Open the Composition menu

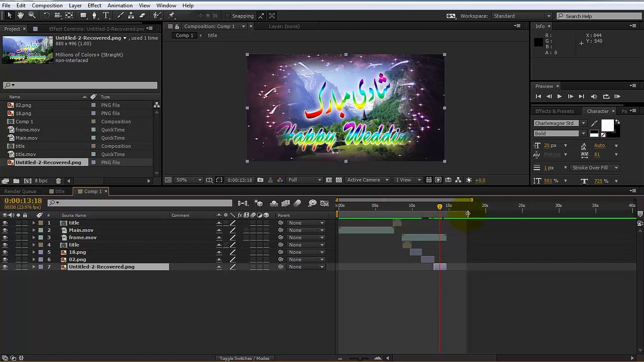[x=47, y=6]
